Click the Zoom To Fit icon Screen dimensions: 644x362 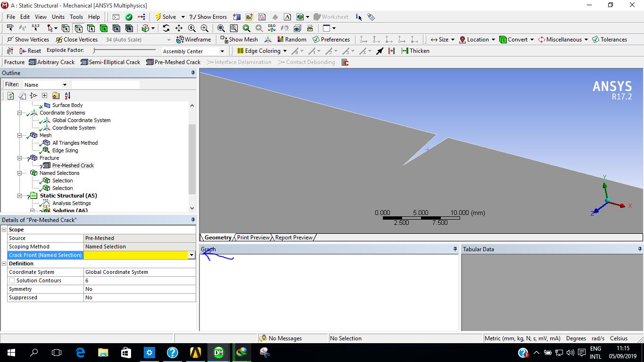pos(221,28)
